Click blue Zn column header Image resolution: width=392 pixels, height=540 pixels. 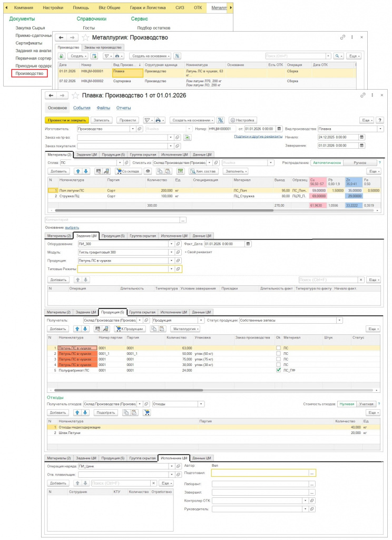[x=354, y=182]
